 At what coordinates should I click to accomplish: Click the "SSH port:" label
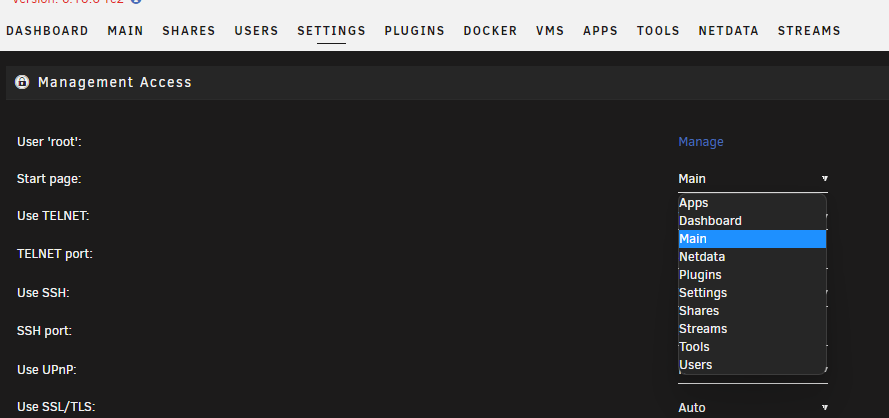point(44,331)
